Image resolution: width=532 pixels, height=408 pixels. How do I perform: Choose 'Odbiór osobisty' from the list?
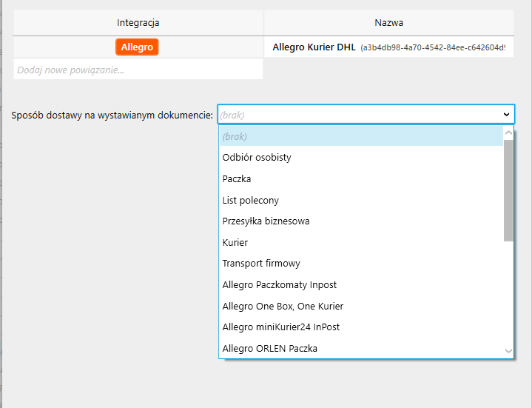click(x=361, y=158)
